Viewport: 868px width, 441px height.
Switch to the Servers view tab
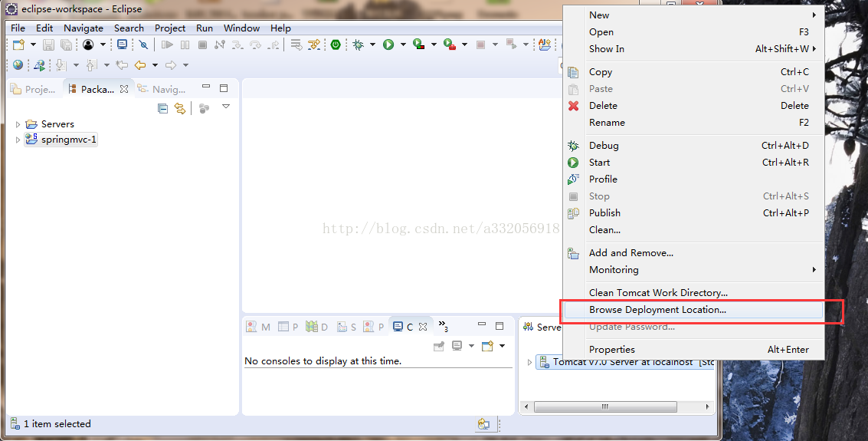coord(542,327)
